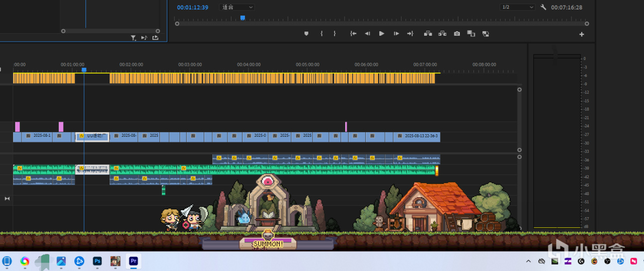Select the pink clip near 00:05:40:00
The width and height of the screenshot is (644, 271).
[x=346, y=127]
